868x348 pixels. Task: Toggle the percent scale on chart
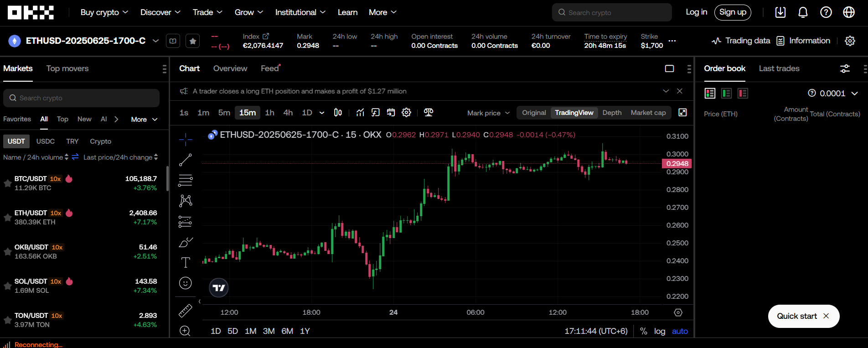(644, 331)
